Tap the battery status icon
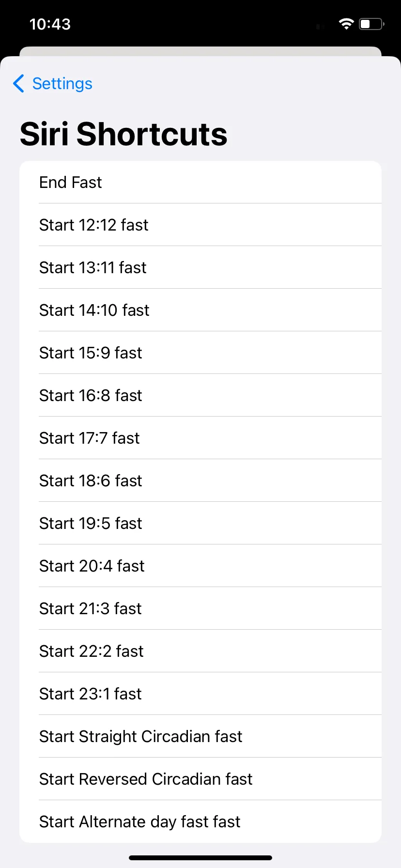401x868 pixels. 371,24
